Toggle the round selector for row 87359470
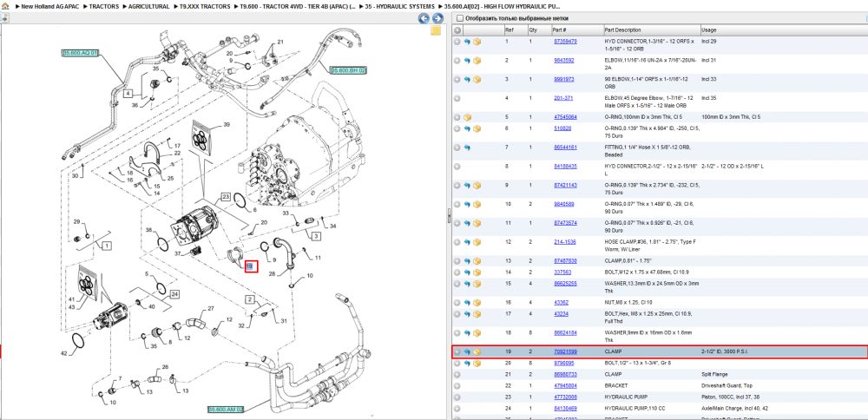Image resolution: width=868 pixels, height=420 pixels. 457,42
